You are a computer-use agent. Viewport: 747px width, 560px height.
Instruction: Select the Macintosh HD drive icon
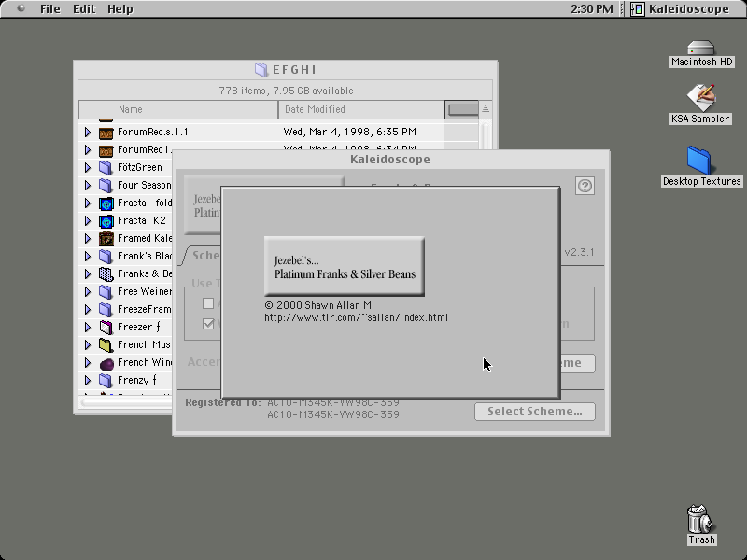tap(701, 54)
